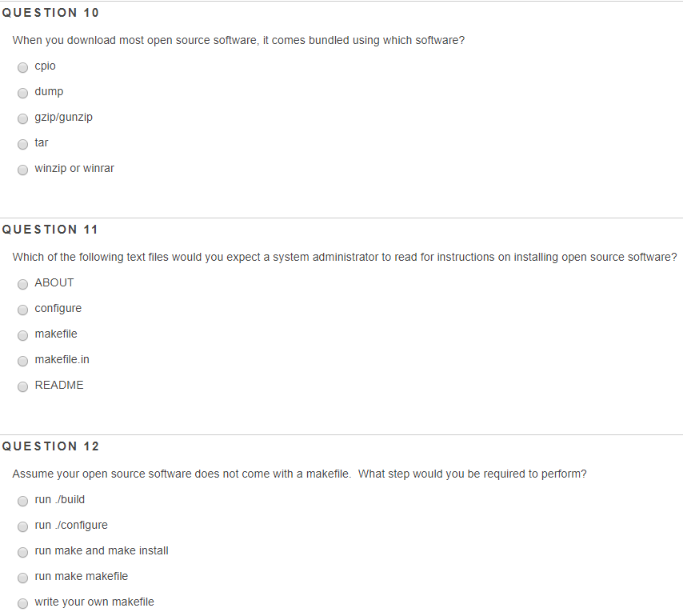This screenshot has width=683, height=616.
Task: Pick the run make makefile answer
Action: pos(22,578)
